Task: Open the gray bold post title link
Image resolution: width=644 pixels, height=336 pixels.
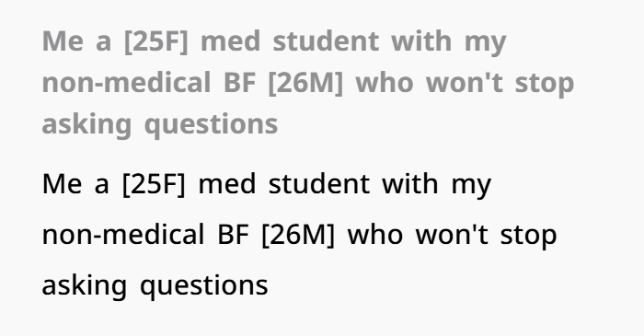Action: point(308,83)
